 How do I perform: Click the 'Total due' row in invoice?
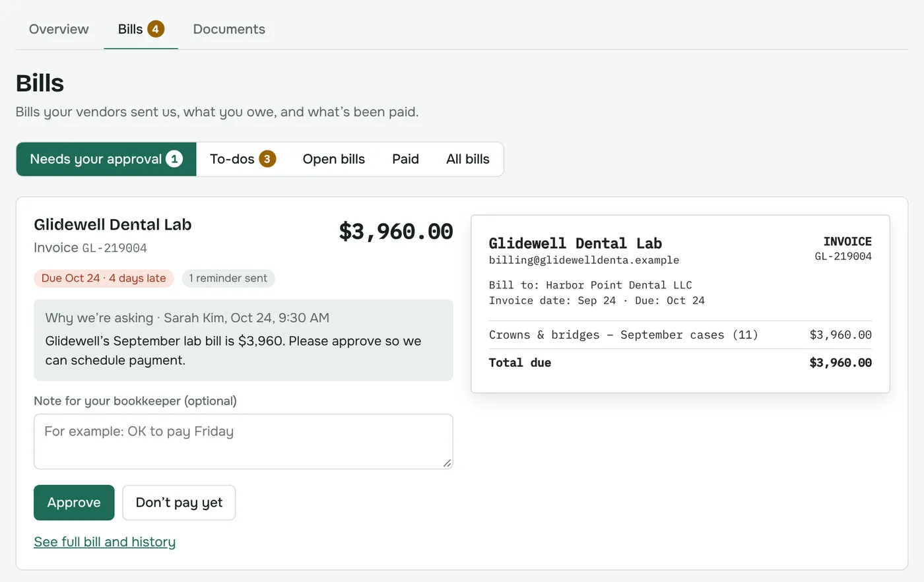pyautogui.click(x=680, y=363)
